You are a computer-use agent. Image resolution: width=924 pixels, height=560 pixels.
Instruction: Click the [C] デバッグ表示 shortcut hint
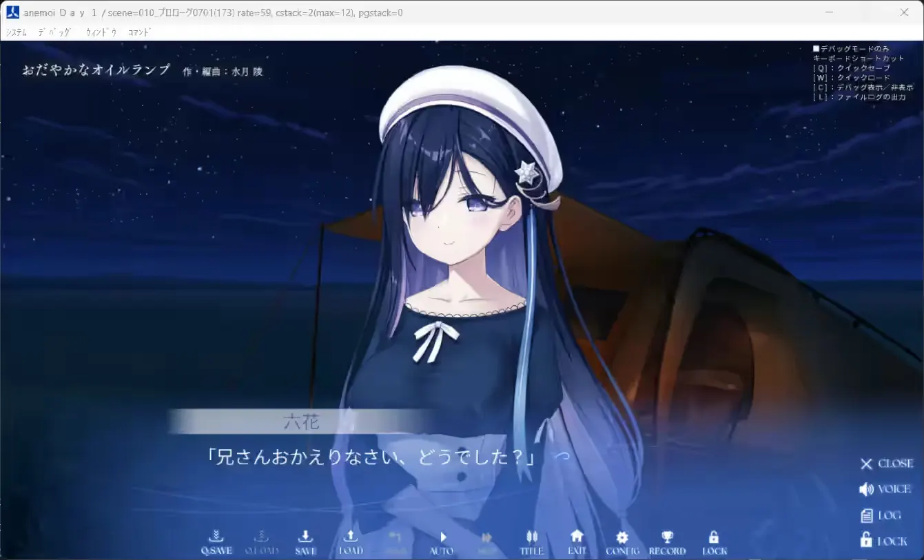pos(863,87)
